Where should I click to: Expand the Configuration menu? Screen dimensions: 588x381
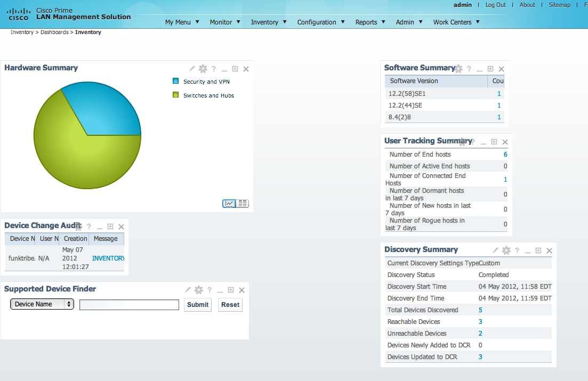(321, 22)
